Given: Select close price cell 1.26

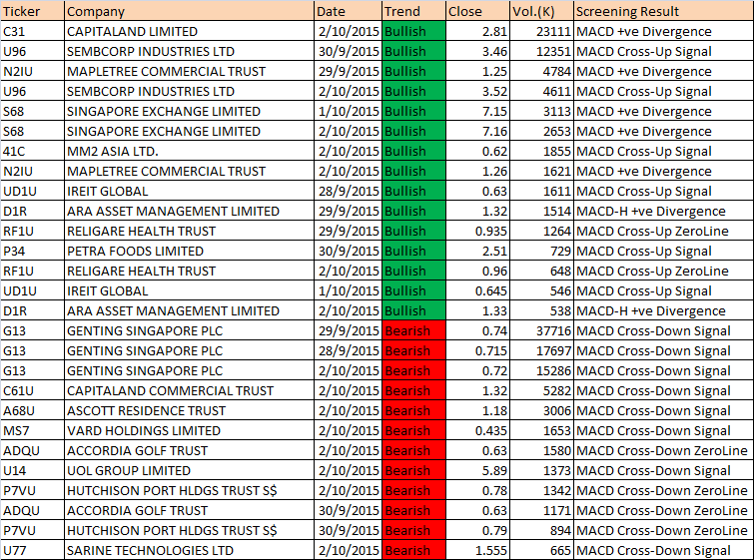Looking at the screenshot, I should pos(478,171).
